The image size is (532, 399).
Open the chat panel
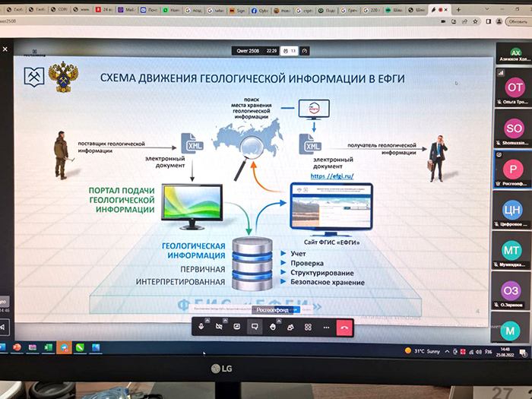(255, 327)
